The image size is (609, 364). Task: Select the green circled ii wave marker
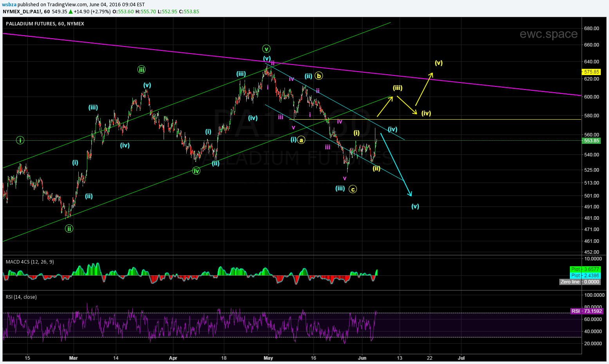tap(69, 229)
